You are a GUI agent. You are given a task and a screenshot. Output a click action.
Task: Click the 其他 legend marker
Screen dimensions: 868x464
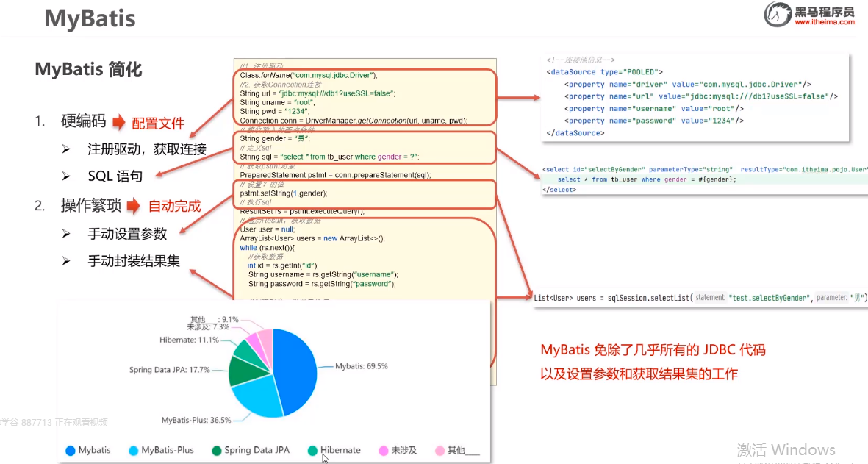pyautogui.click(x=440, y=451)
